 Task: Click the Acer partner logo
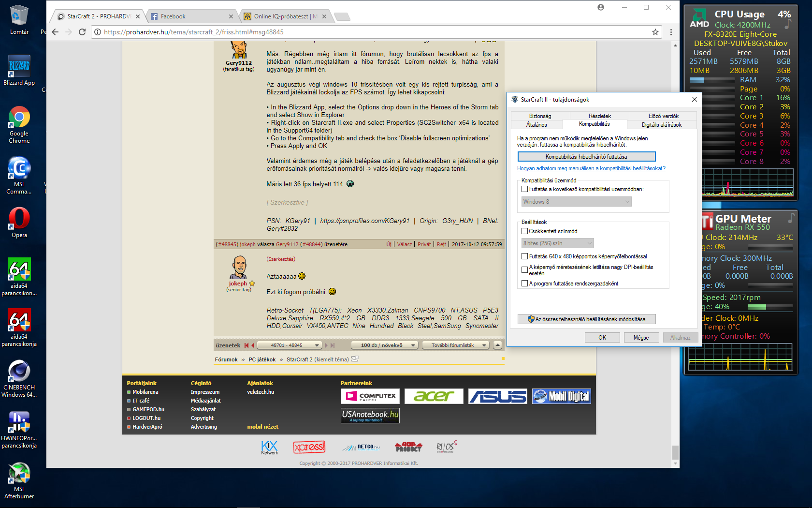(434, 396)
